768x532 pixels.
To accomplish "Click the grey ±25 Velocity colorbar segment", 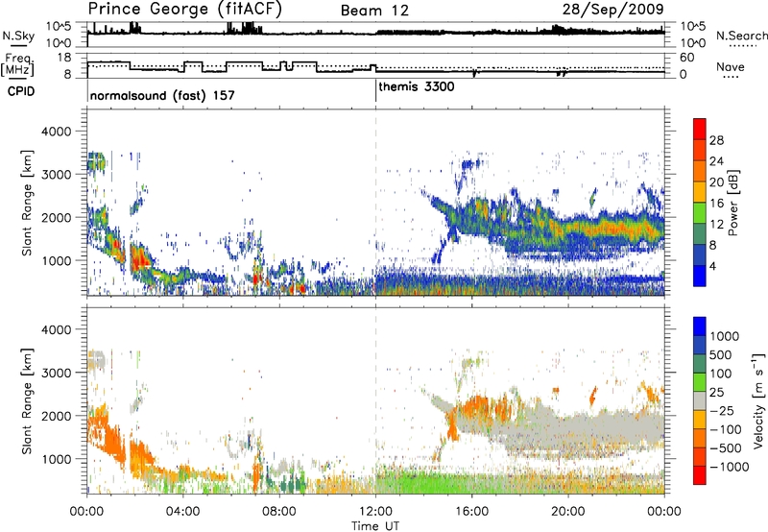I will coord(700,400).
